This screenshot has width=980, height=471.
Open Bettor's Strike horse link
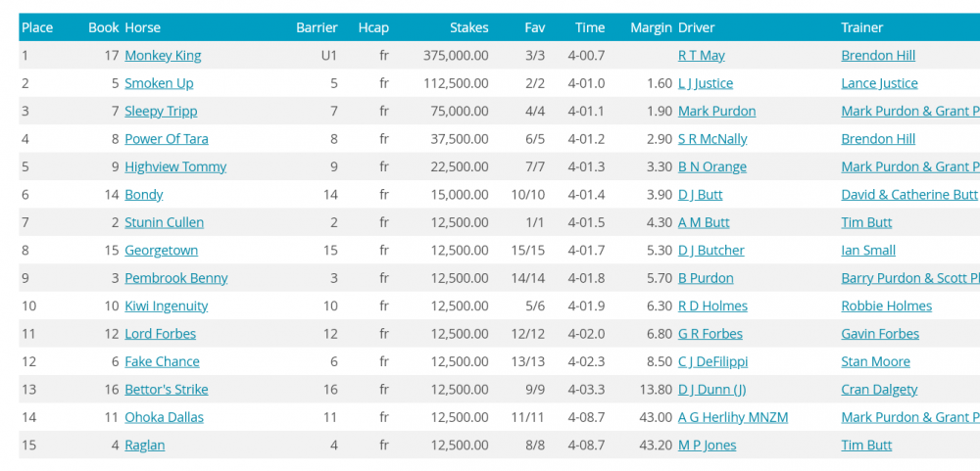166,389
